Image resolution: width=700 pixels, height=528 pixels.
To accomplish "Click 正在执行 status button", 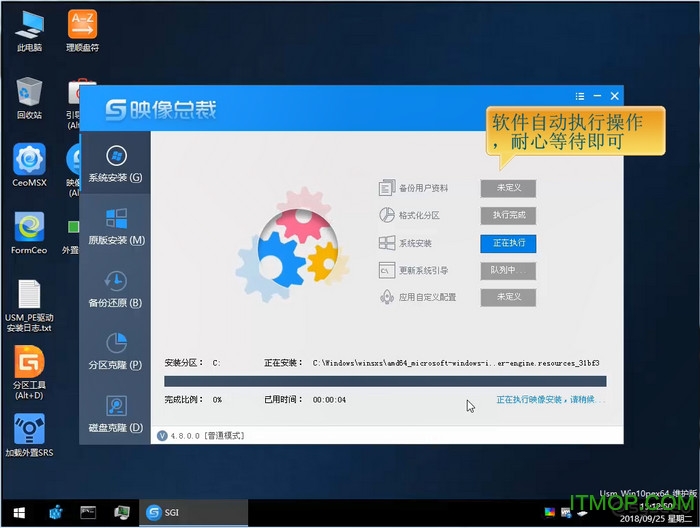I will pos(508,243).
